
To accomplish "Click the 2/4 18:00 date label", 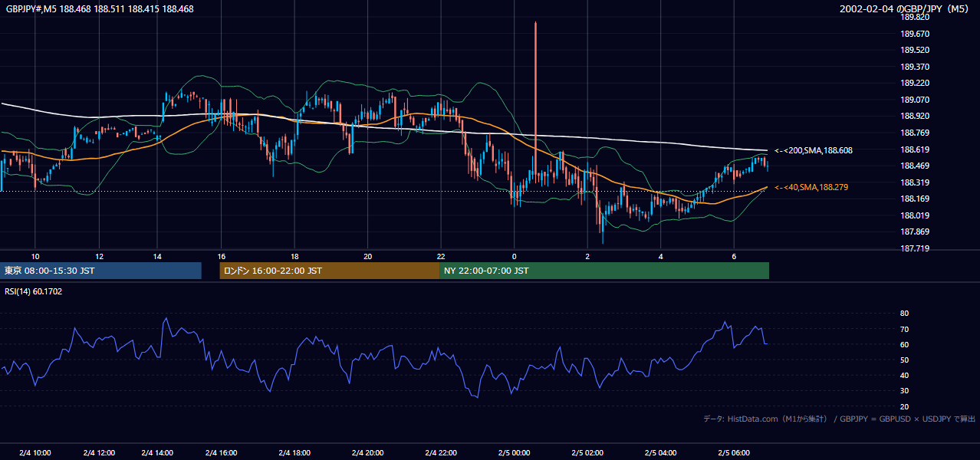I will point(294,453).
